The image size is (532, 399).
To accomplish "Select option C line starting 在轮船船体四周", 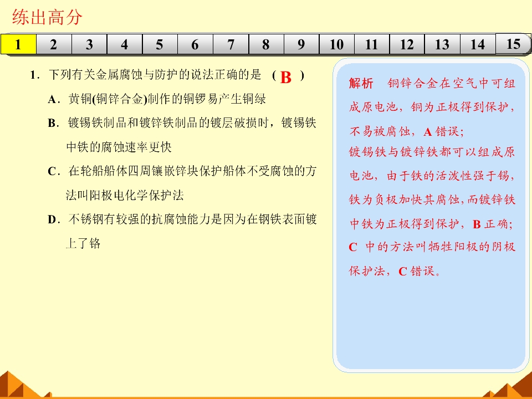I will click(x=182, y=171).
